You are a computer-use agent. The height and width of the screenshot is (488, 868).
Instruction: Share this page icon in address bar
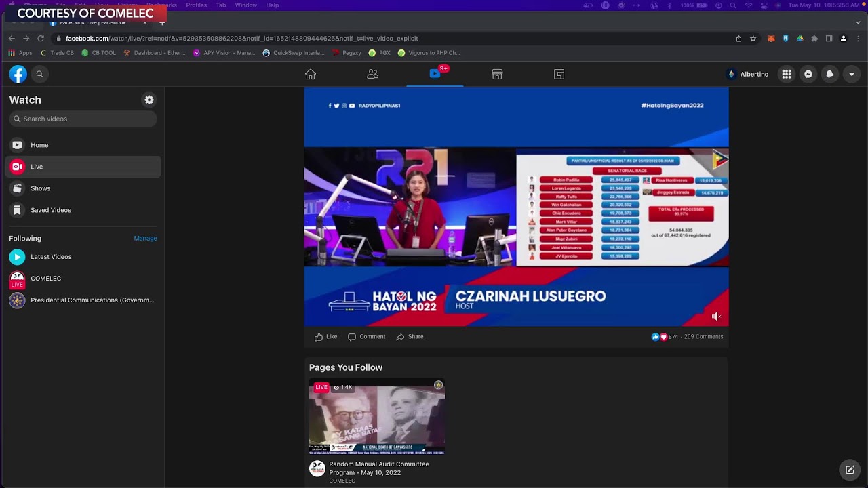[738, 39]
